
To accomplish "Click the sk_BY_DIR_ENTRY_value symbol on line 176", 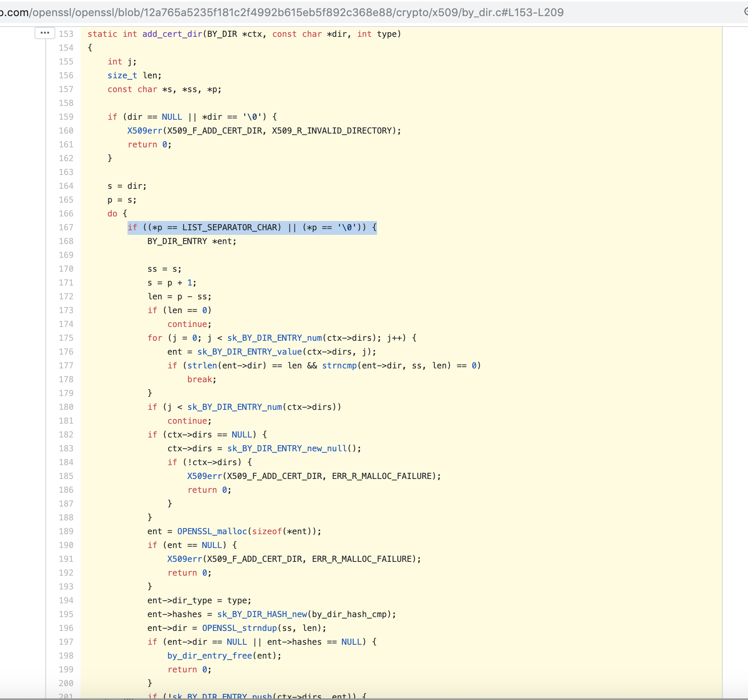I will click(248, 352).
